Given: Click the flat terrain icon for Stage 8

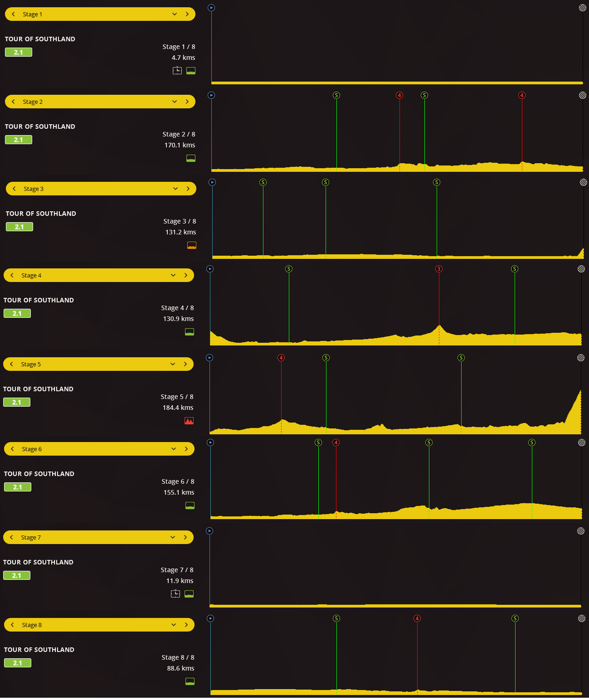Looking at the screenshot, I should point(190,681).
